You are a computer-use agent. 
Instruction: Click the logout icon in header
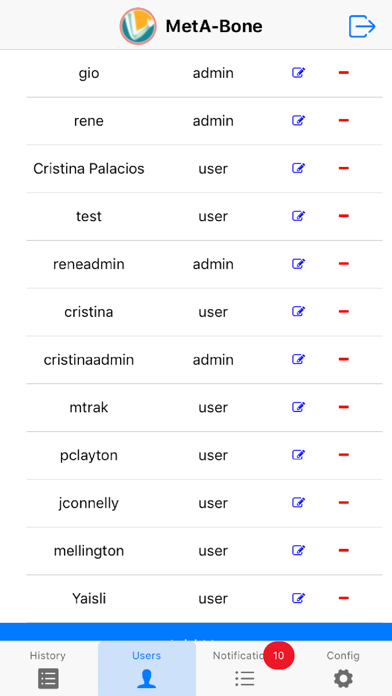pos(362,27)
